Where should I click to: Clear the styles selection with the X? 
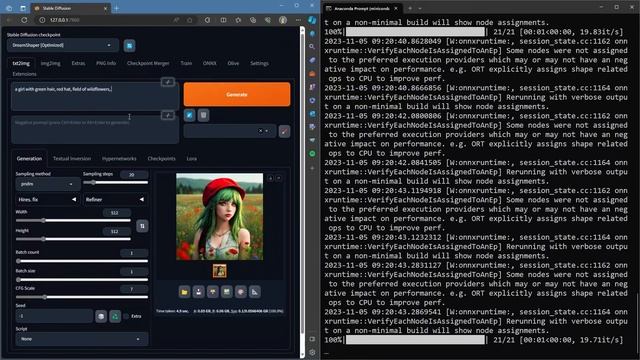[x=260, y=131]
